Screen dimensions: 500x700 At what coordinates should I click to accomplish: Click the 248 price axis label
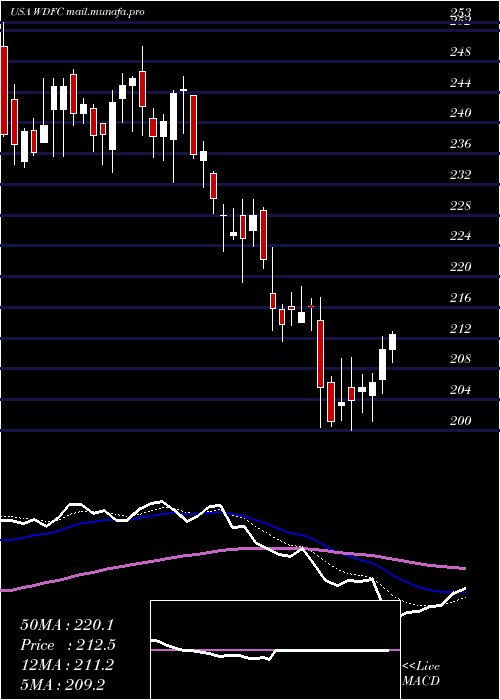461,52
